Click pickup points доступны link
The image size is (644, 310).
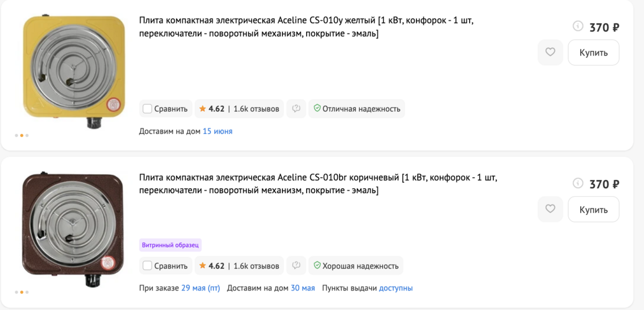pyautogui.click(x=395, y=288)
